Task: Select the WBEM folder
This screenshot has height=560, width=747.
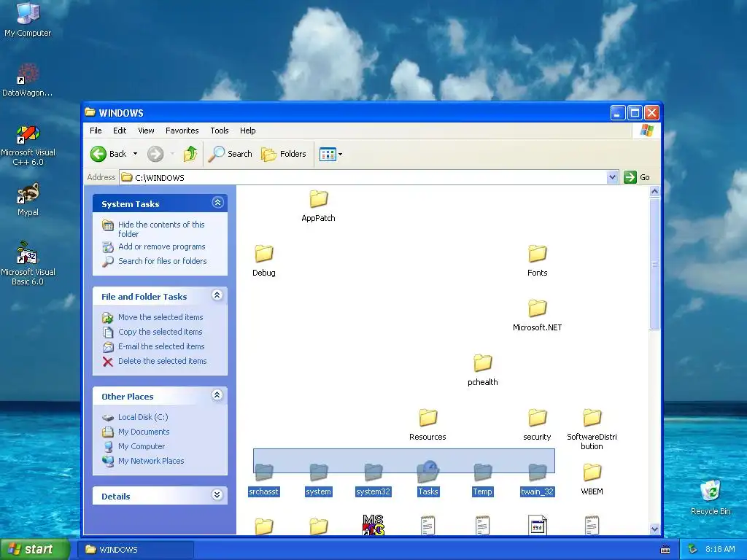Action: (592, 480)
